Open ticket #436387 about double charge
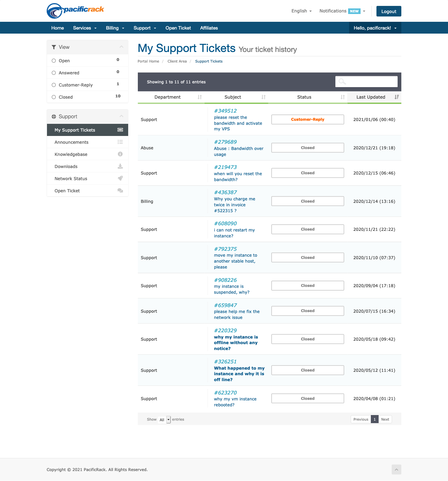The image size is (448, 481). (x=225, y=192)
